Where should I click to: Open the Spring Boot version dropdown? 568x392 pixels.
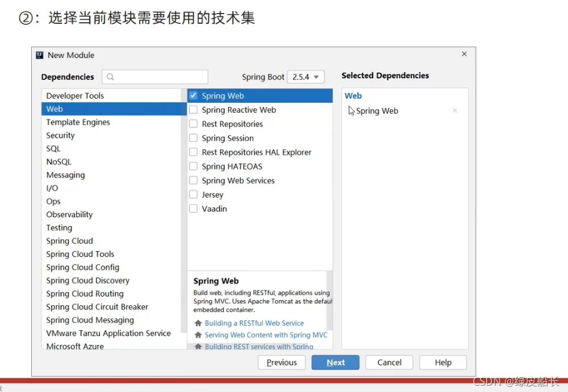pyautogui.click(x=306, y=77)
